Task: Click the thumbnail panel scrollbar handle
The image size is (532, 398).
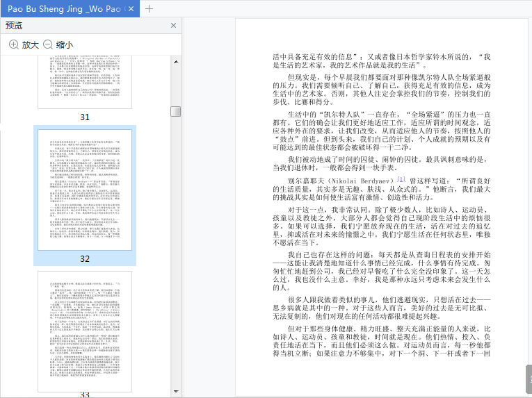Action: pyautogui.click(x=176, y=112)
